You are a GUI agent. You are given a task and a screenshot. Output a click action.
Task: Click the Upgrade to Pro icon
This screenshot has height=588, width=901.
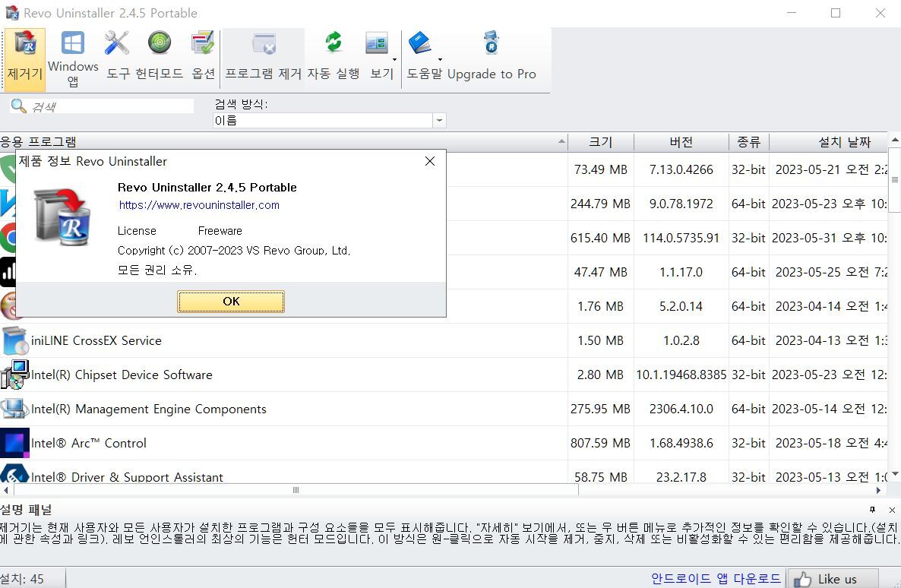point(492,43)
